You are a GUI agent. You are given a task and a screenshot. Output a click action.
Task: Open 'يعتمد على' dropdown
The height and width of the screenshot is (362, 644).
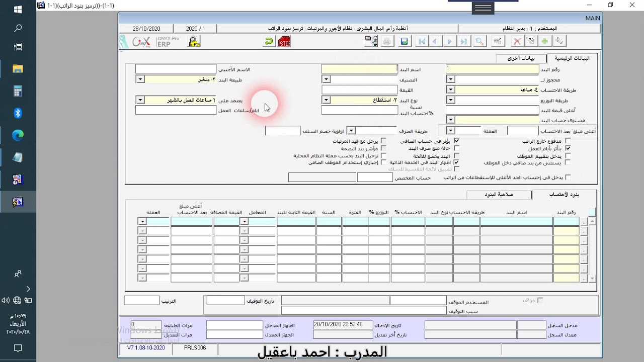[140, 100]
